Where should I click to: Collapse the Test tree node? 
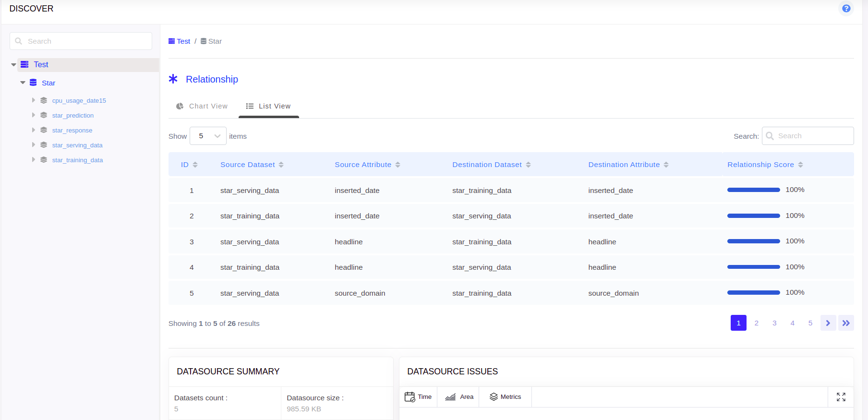pos(13,65)
